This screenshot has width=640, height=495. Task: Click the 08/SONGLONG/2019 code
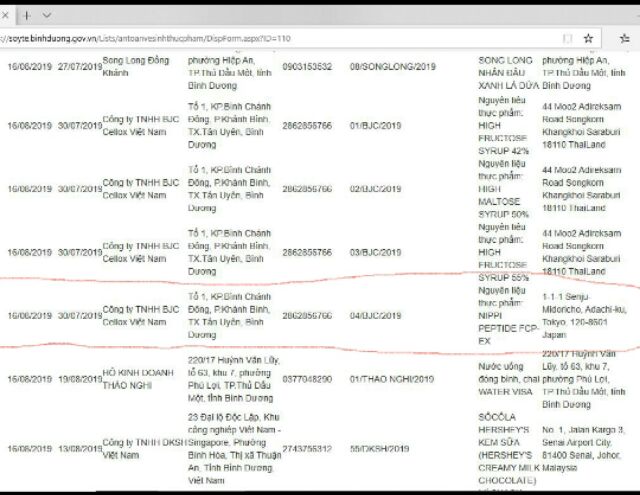(393, 67)
